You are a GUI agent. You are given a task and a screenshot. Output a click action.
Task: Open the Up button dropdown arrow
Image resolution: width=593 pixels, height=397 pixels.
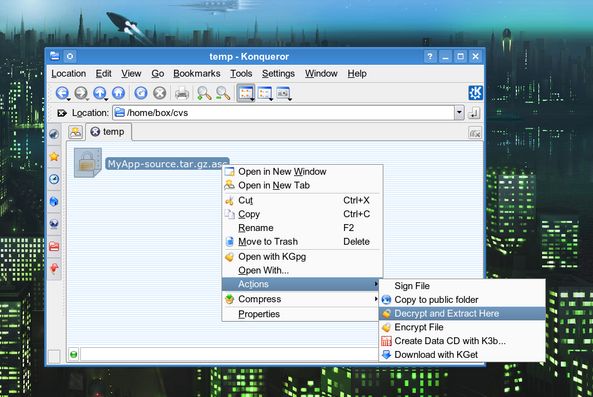click(106, 99)
